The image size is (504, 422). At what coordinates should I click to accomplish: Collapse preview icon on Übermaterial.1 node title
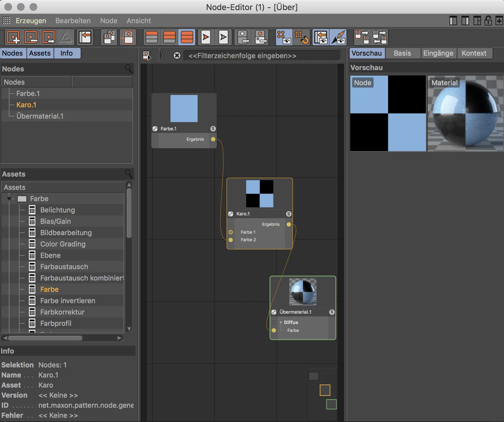[x=274, y=312]
